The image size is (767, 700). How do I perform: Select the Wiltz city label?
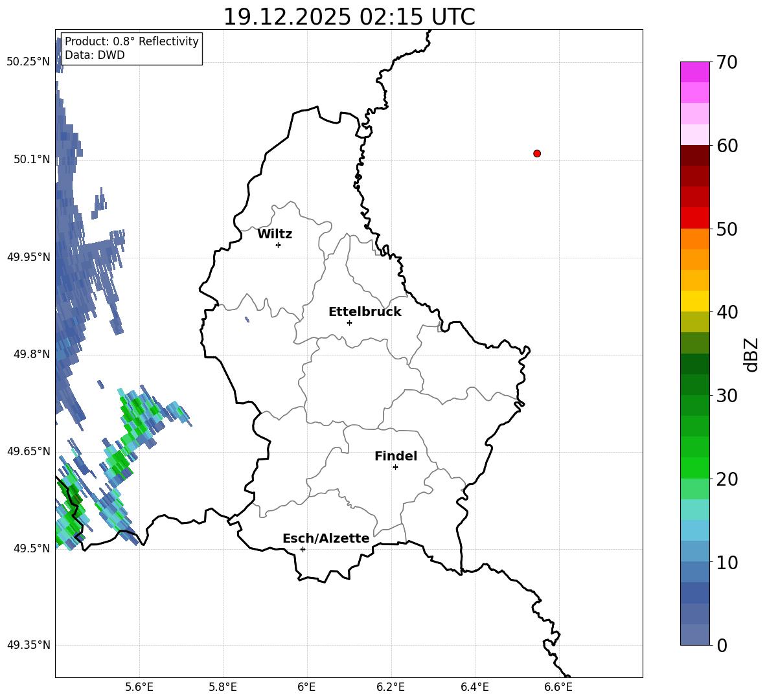click(275, 234)
